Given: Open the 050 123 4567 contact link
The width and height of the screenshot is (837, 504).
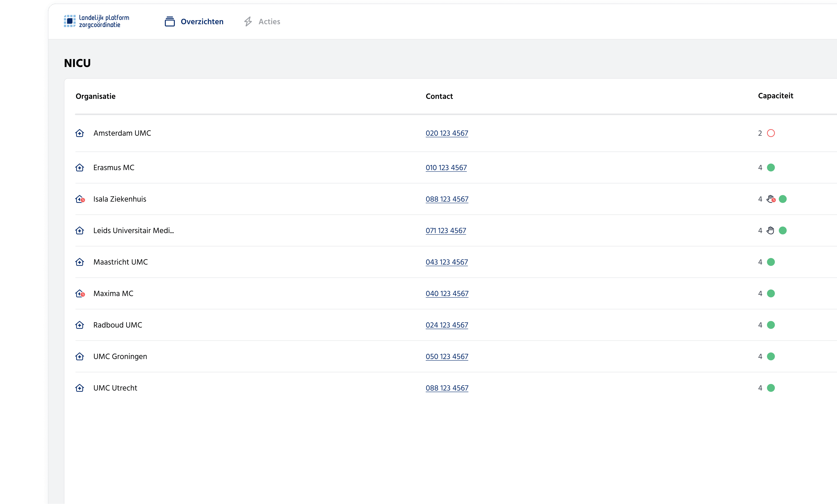Looking at the screenshot, I should tap(447, 356).
